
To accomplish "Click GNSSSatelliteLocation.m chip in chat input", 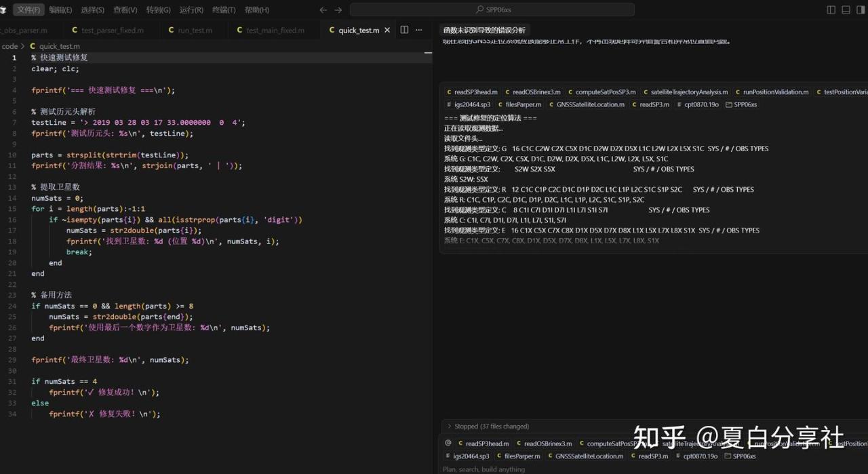I will (x=585, y=456).
